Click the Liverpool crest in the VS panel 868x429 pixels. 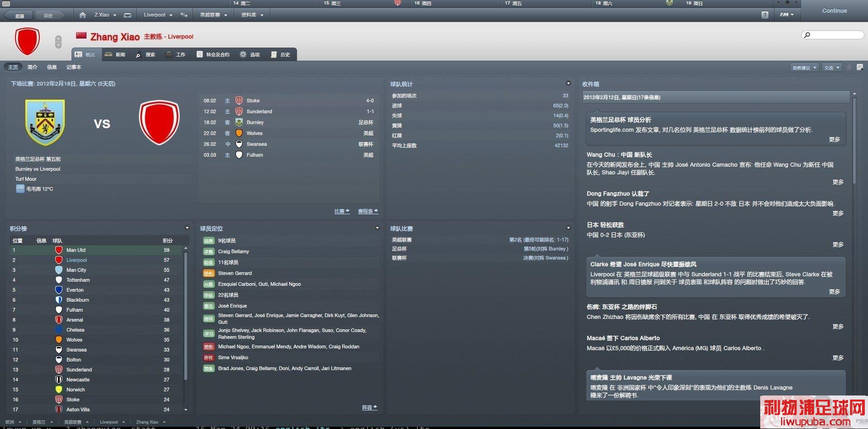pos(159,123)
